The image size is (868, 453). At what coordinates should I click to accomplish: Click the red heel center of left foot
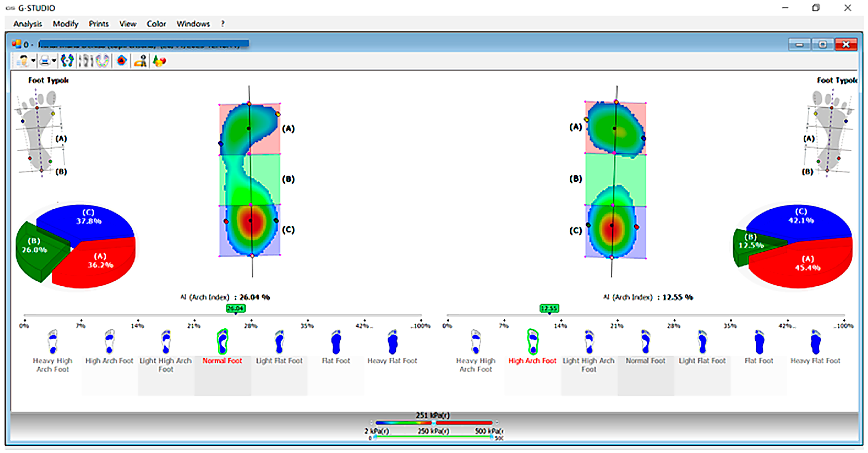tap(250, 221)
